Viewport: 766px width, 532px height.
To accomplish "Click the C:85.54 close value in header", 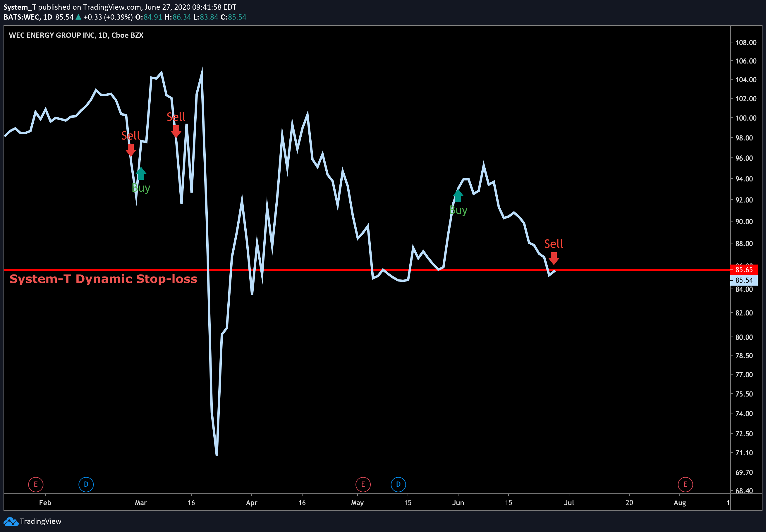I will pos(233,17).
